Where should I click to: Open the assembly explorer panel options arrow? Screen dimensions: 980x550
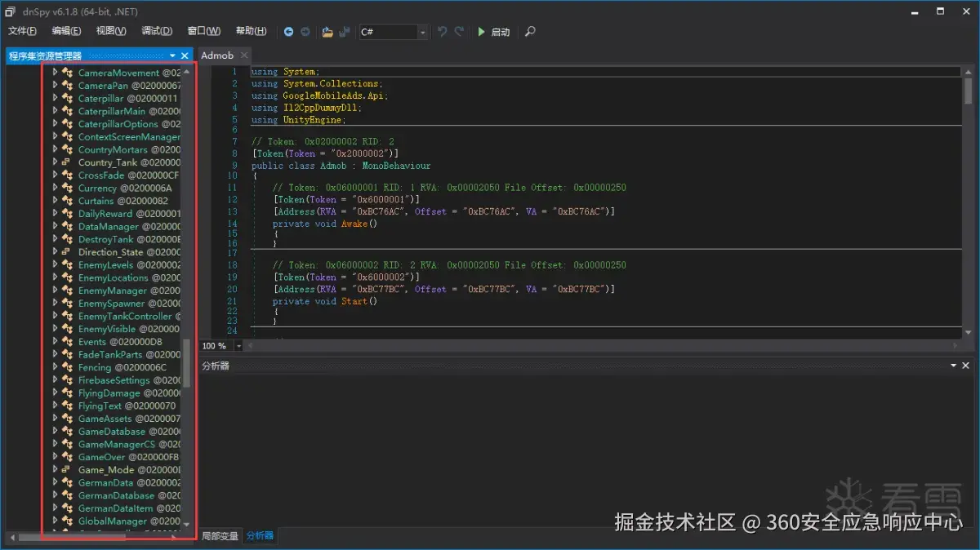172,55
